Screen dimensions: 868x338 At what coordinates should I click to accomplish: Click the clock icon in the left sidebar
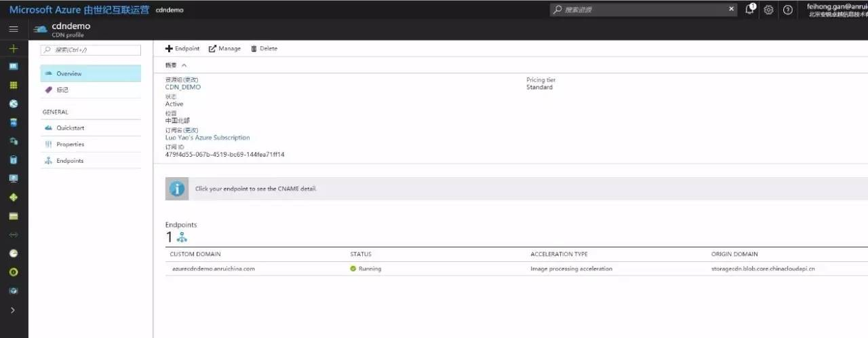tap(14, 253)
